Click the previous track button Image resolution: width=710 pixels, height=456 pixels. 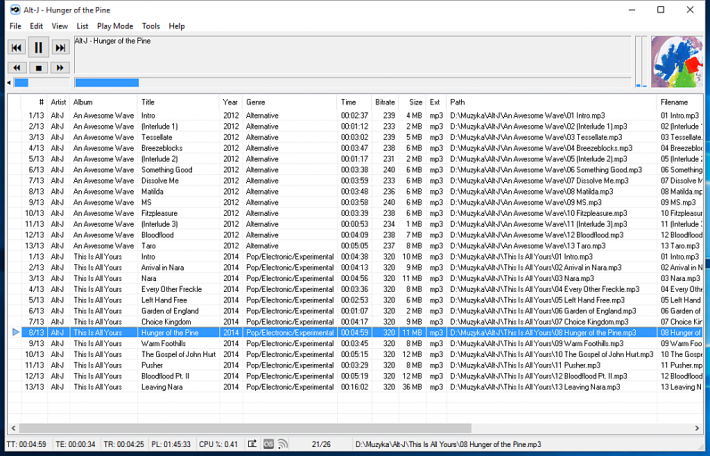pos(17,47)
